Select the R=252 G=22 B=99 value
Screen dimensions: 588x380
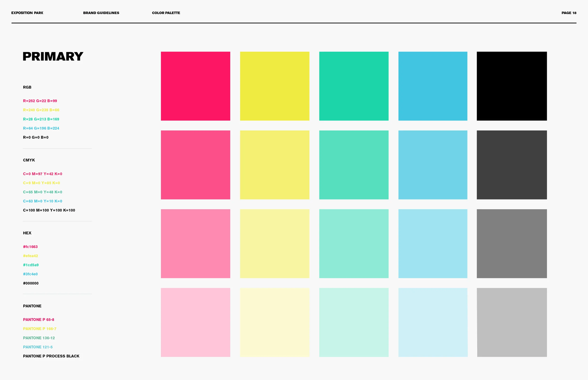pos(40,101)
